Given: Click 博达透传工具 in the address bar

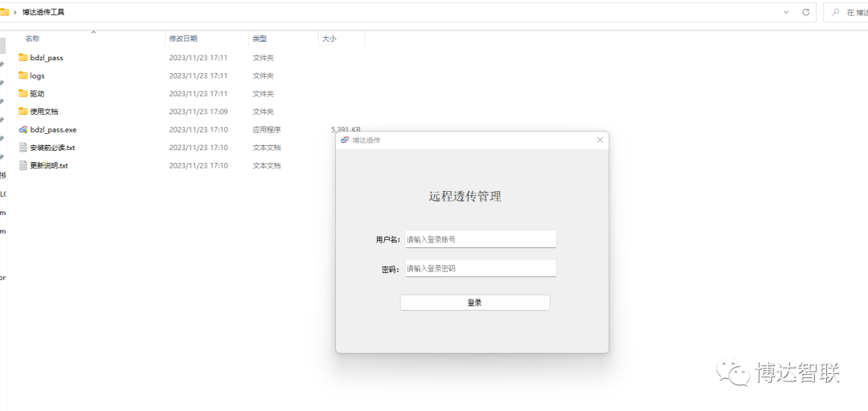Looking at the screenshot, I should (43, 11).
